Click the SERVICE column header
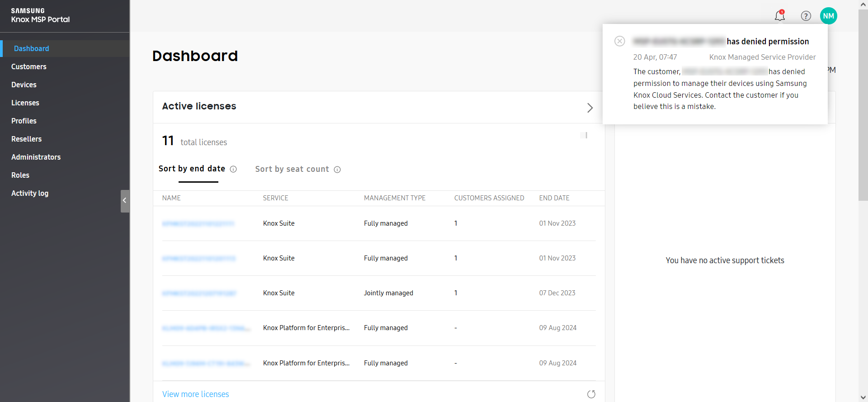 275,198
